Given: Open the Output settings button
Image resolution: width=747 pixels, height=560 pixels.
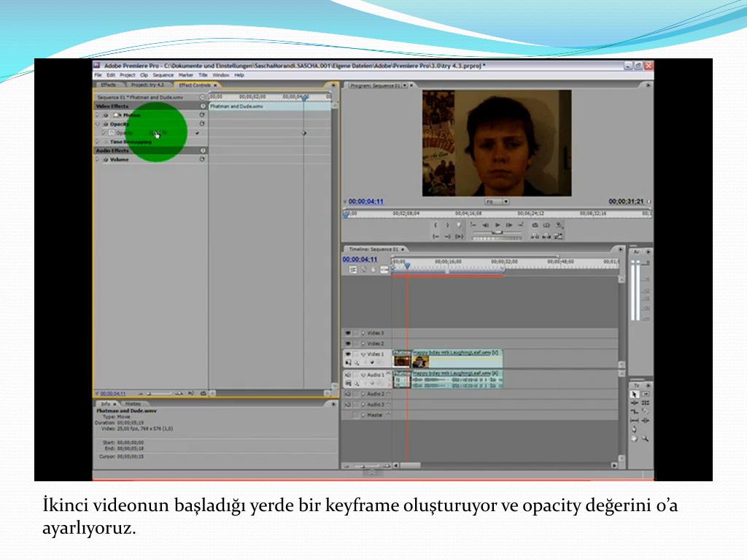Looking at the screenshot, I should tap(558, 225).
